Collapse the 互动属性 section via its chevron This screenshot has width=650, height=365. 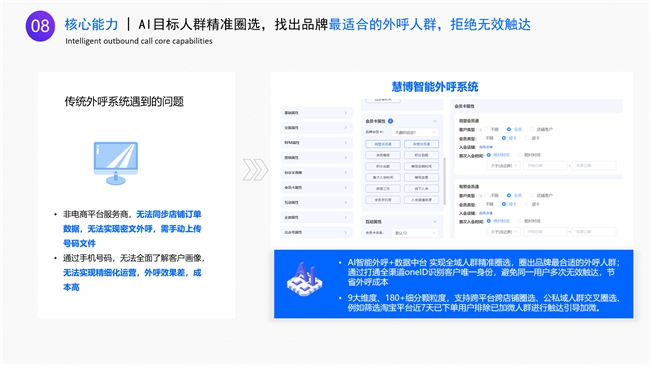(435, 222)
